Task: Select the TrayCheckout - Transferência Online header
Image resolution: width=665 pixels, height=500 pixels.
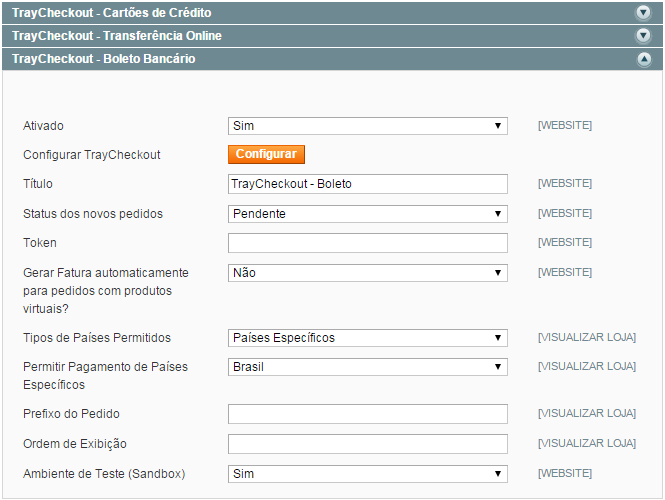Action: pos(332,36)
